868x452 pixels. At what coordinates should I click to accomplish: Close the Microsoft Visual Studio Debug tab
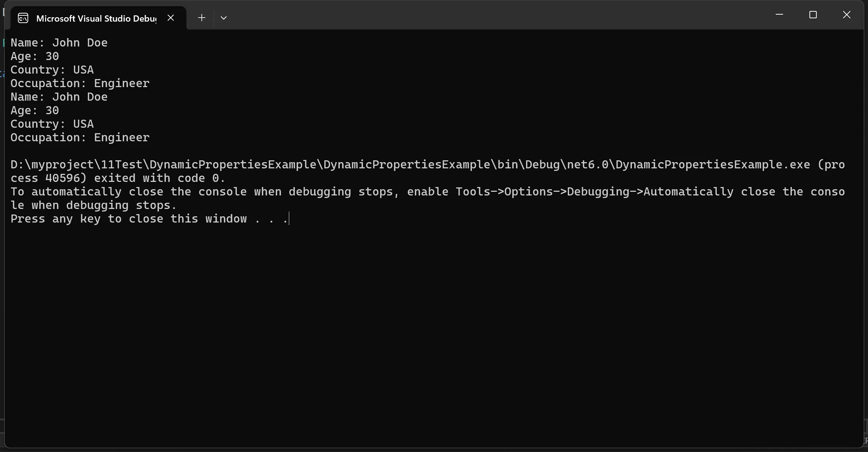click(171, 18)
